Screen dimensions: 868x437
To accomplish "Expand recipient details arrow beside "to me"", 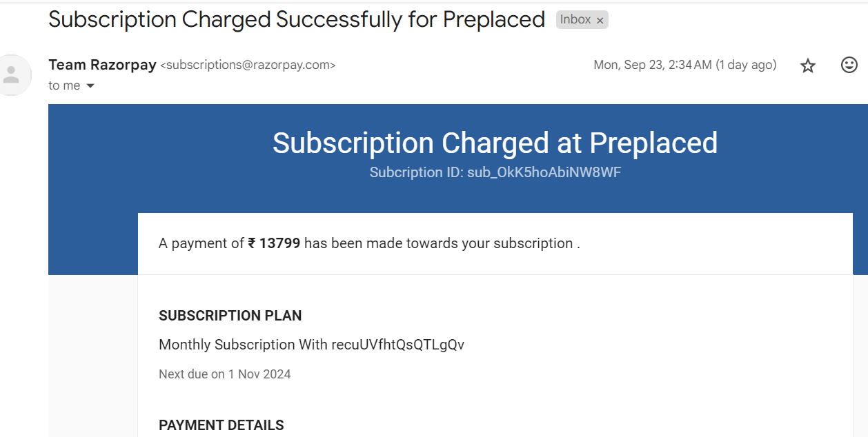I will [x=90, y=86].
